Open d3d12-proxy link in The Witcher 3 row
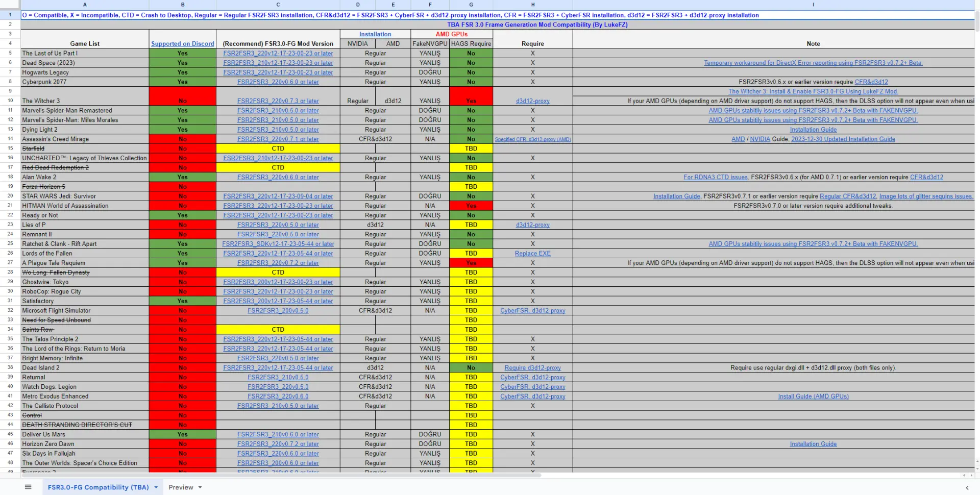Image resolution: width=980 pixels, height=495 pixels. (x=532, y=101)
